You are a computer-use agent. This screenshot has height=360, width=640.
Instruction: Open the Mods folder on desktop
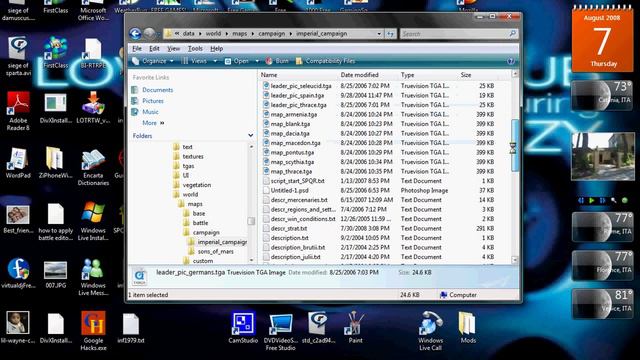[468, 328]
